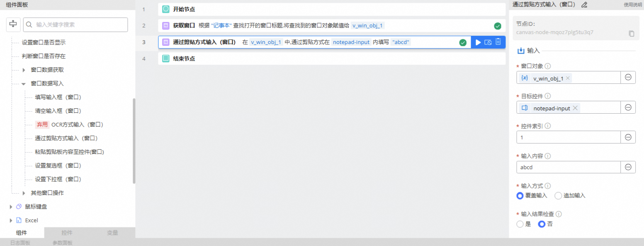Open the more-options button for 输入内容
This screenshot has height=246, width=644.
tap(628, 167)
